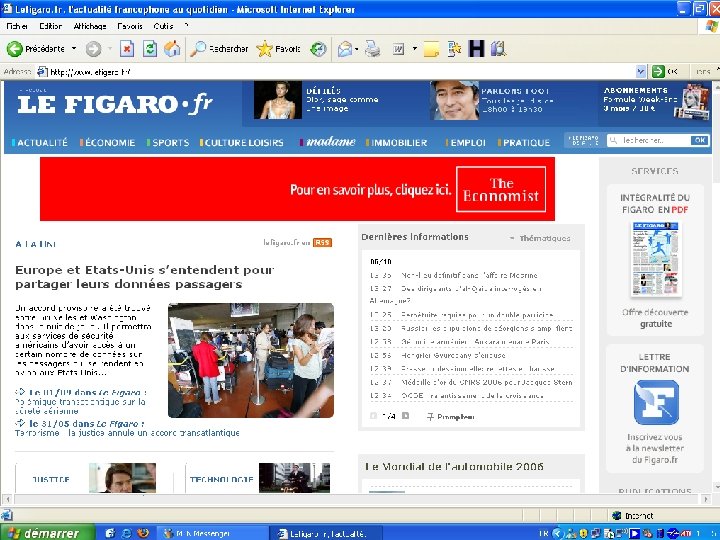
Task: Open the Rechercher search pane
Action: pos(219,49)
